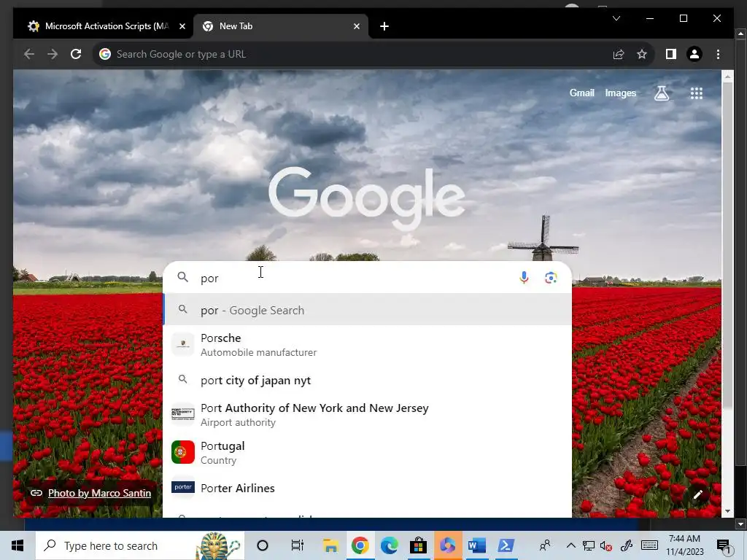Open Word from the taskbar
The height and width of the screenshot is (560, 747).
[x=476, y=545]
